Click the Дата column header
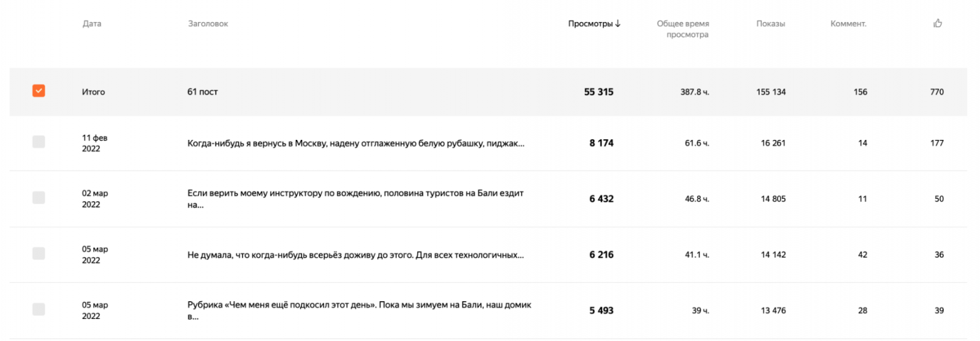This screenshot has height=341, width=980. 92,24
